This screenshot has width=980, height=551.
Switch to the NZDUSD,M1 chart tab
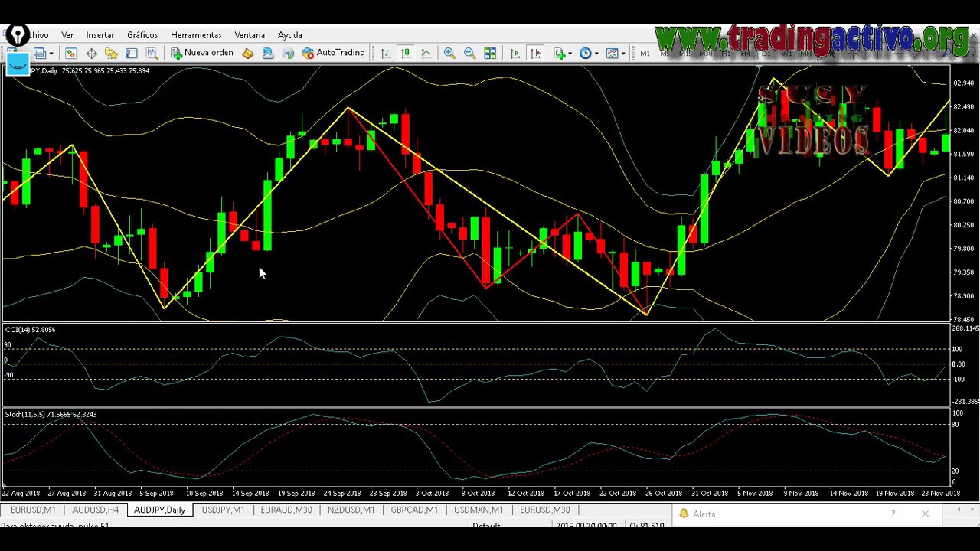pos(351,510)
